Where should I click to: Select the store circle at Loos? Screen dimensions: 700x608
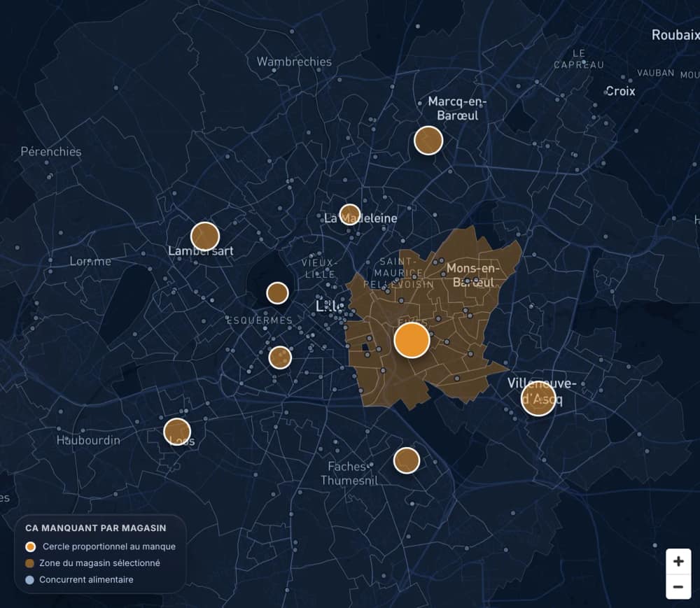point(177,432)
